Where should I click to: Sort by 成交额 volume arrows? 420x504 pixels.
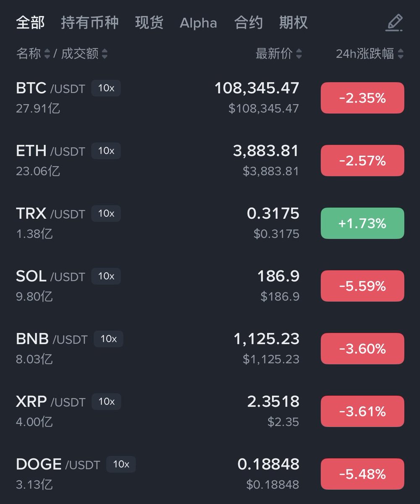point(104,54)
